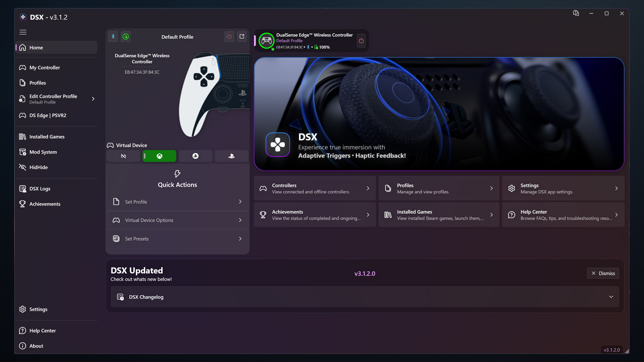Open Virtual Device Options chevron
Viewport: 644px width, 362px height.
[240, 220]
